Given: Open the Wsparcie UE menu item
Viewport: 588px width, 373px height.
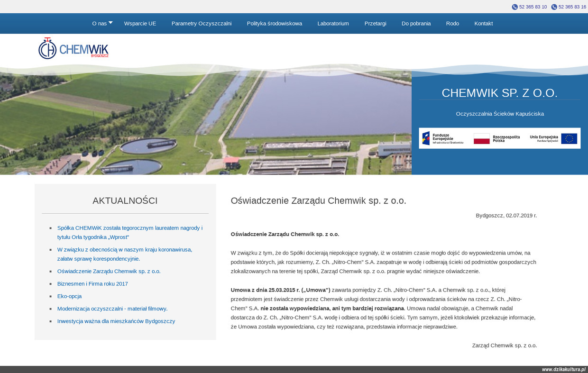Looking at the screenshot, I should click(140, 23).
